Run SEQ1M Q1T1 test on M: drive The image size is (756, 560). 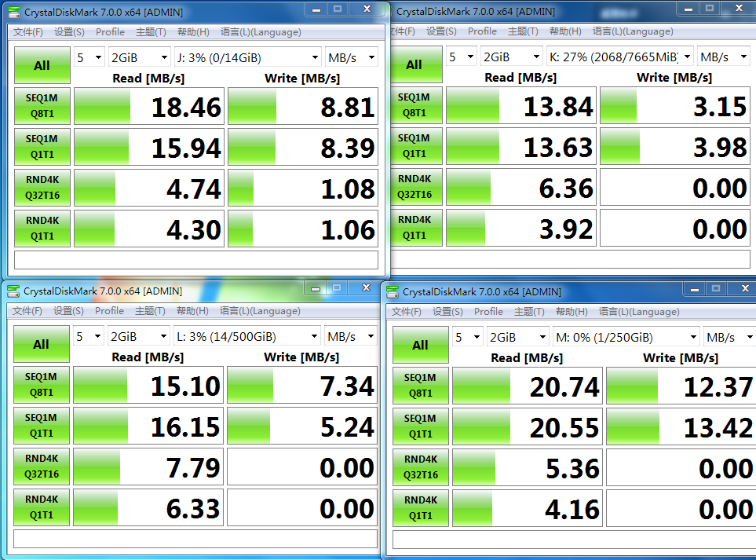pyautogui.click(x=420, y=426)
